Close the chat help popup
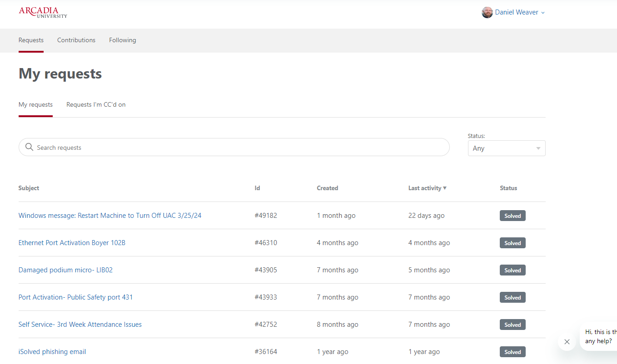Image resolution: width=617 pixels, height=364 pixels. (567, 342)
